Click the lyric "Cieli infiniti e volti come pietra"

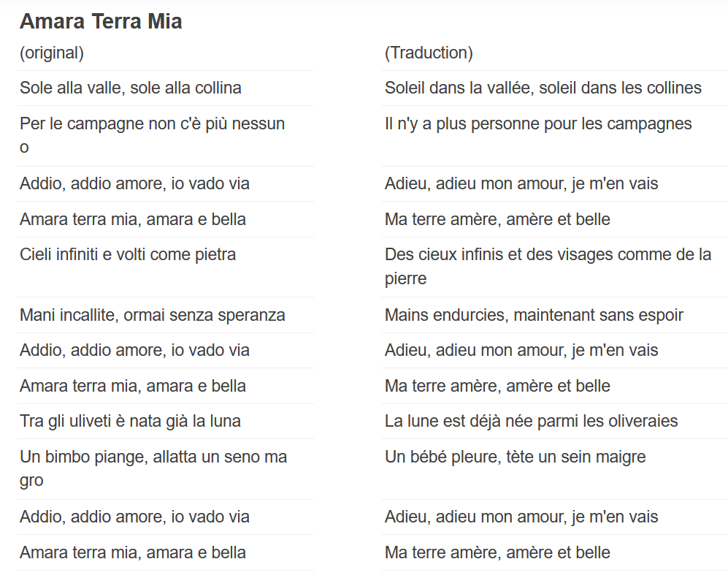(x=128, y=255)
